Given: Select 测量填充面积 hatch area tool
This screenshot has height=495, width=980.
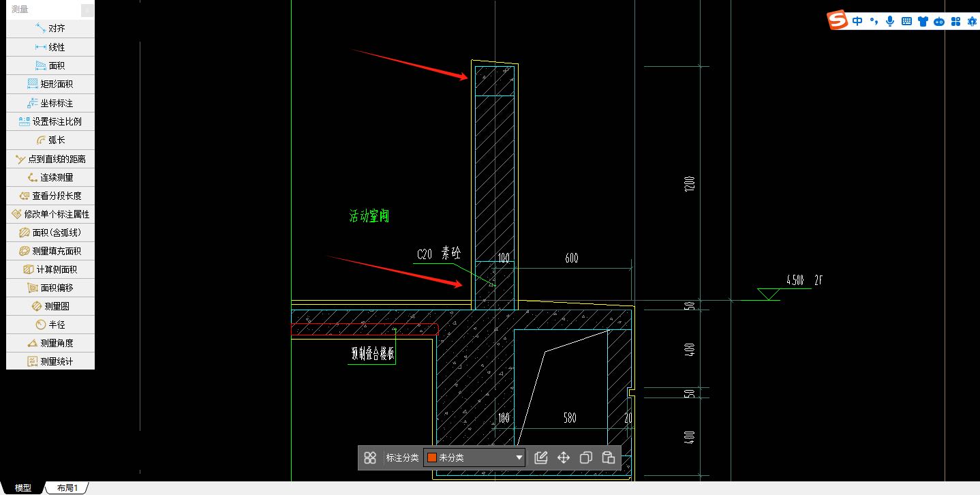Looking at the screenshot, I should (x=50, y=251).
